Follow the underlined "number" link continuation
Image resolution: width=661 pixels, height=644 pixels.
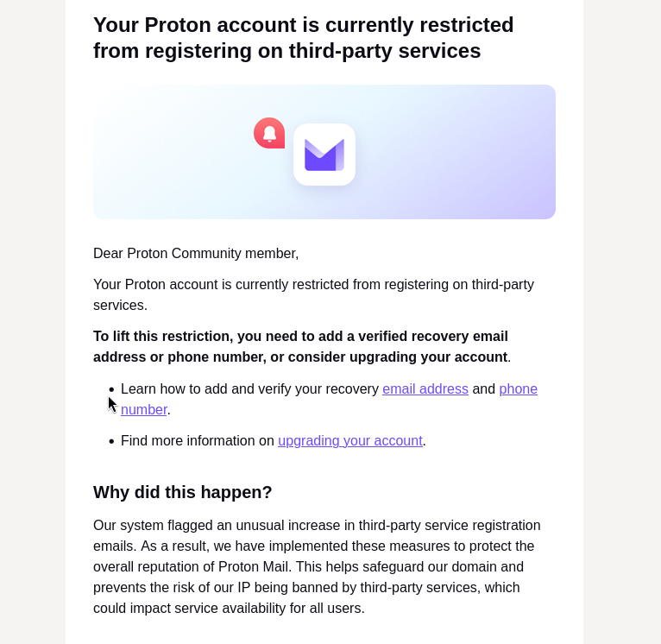coord(144,409)
